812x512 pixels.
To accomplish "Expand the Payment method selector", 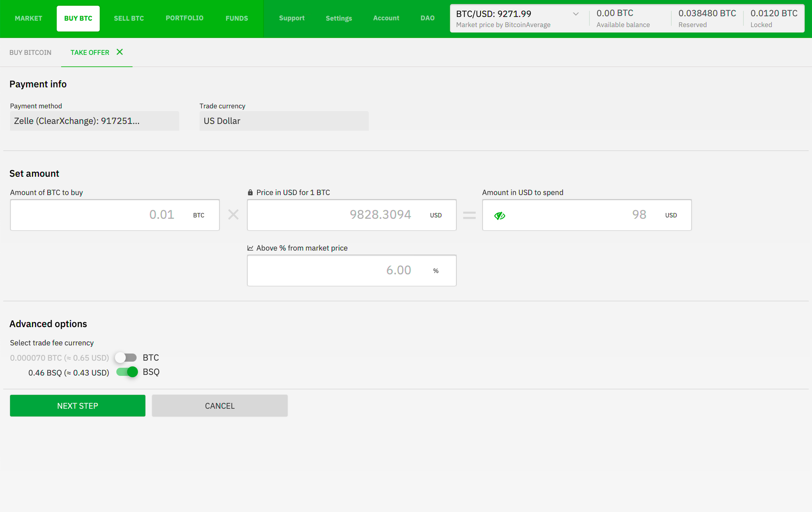I will 94,121.
